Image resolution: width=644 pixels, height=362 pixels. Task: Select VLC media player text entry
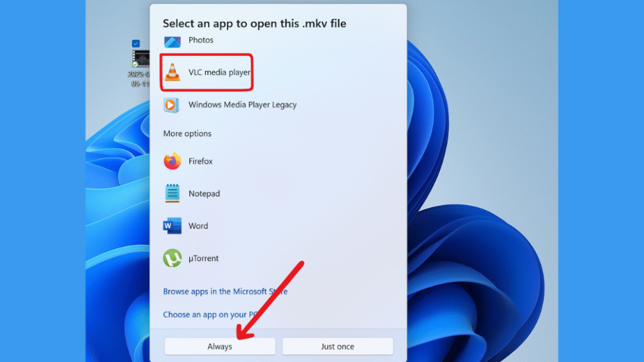219,72
